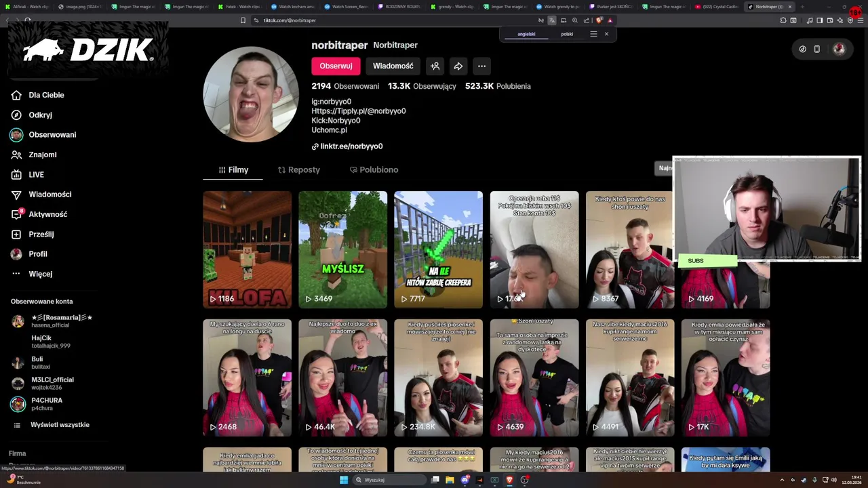This screenshot has height=488, width=868.
Task: Expand the Więcej menu
Action: pos(32,274)
